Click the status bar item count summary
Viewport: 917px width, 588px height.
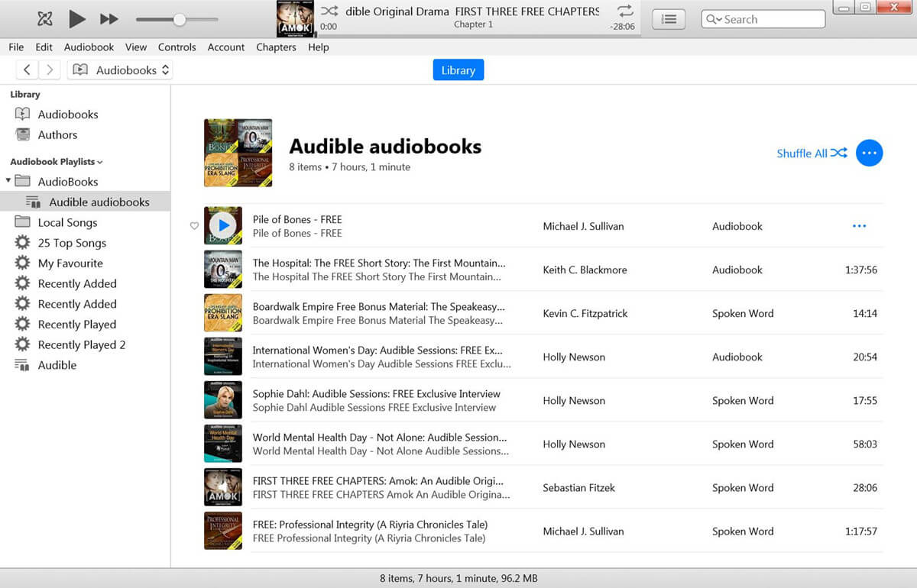coord(458,578)
